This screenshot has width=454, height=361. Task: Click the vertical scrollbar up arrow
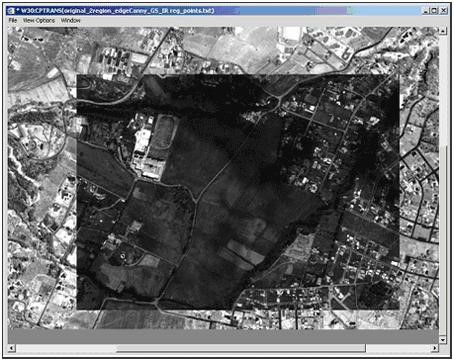(x=443, y=31)
